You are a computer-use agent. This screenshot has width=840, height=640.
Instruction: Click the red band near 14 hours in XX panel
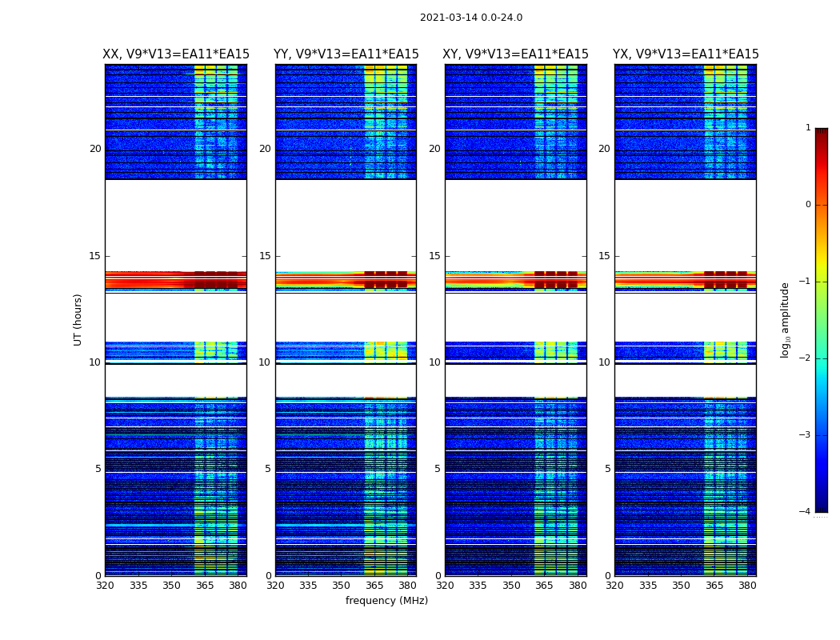pyautogui.click(x=176, y=281)
